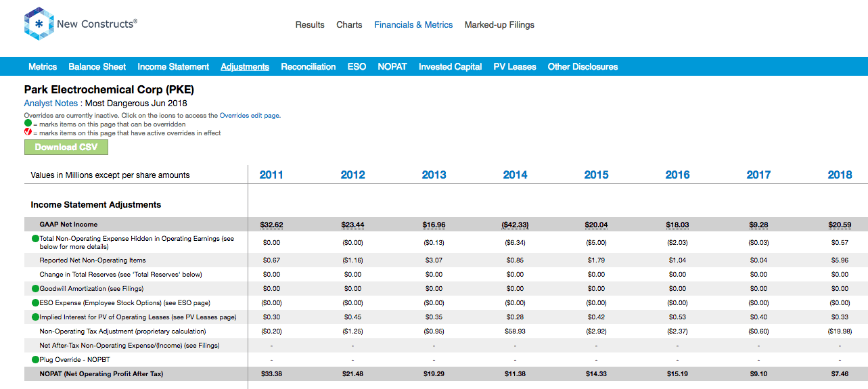Click Reported Net Non-Operating Items value $3.07

pos(434,260)
